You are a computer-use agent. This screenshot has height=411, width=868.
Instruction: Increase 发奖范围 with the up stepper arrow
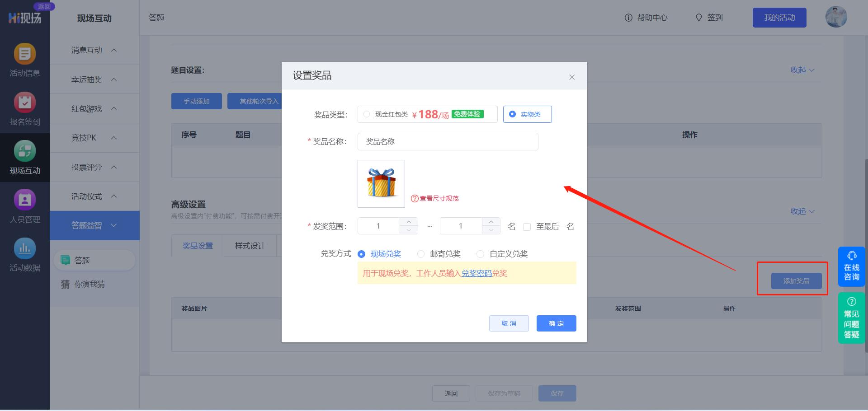[409, 222]
